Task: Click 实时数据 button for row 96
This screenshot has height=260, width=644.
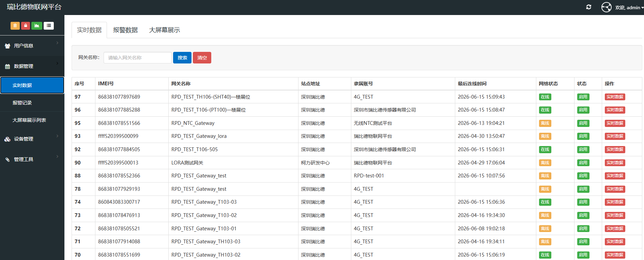Action: click(615, 110)
